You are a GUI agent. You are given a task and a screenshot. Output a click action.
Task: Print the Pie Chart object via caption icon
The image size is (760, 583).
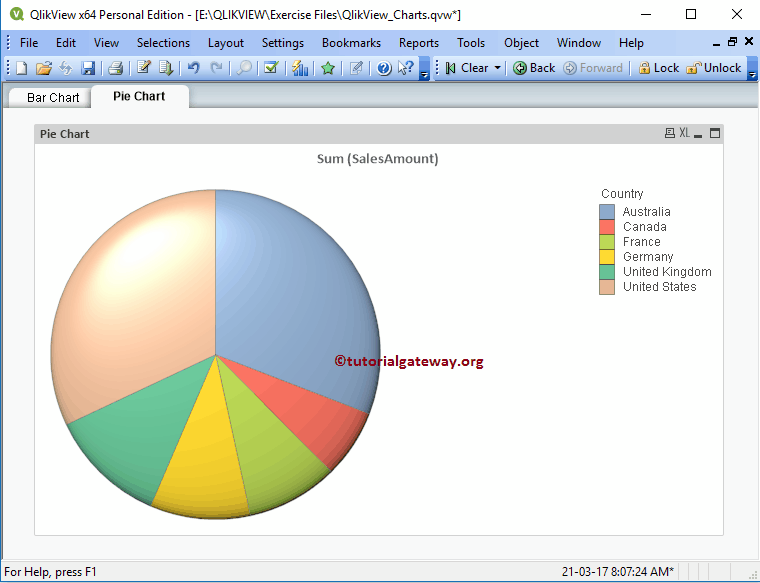[x=669, y=133]
